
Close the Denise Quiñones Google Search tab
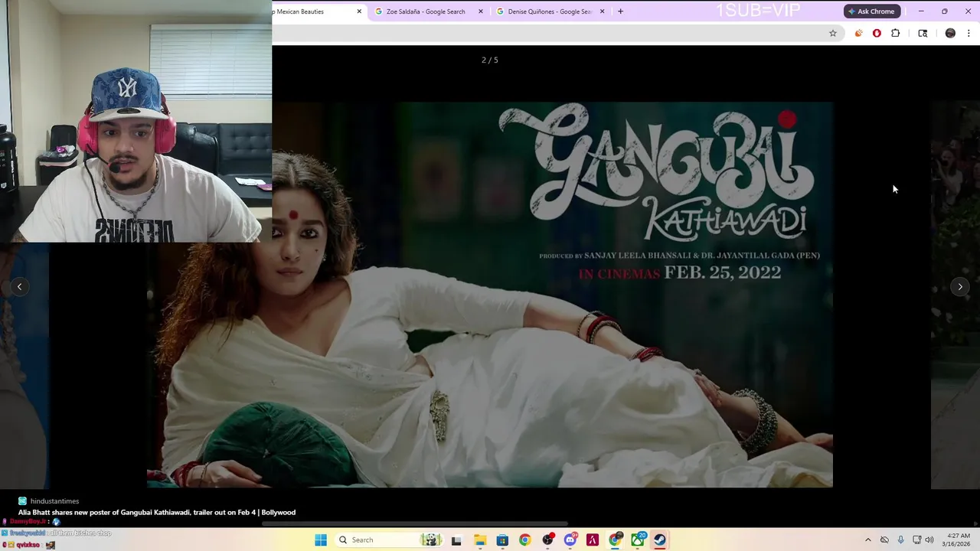[x=602, y=11]
